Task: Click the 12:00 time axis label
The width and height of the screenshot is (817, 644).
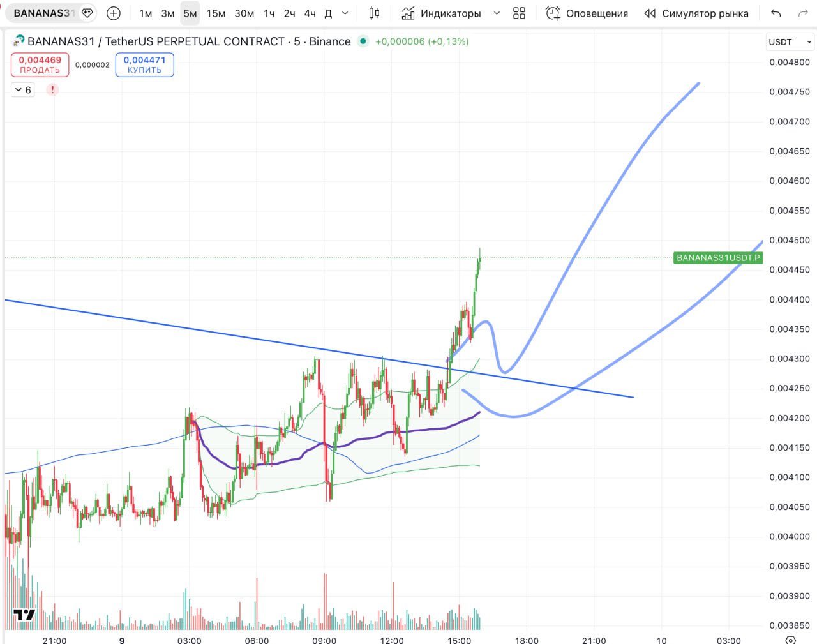Action: (x=392, y=640)
